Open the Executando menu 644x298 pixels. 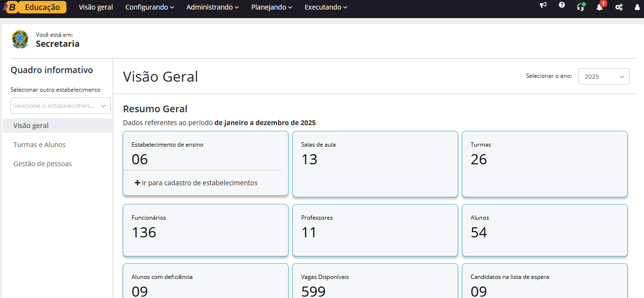click(325, 7)
